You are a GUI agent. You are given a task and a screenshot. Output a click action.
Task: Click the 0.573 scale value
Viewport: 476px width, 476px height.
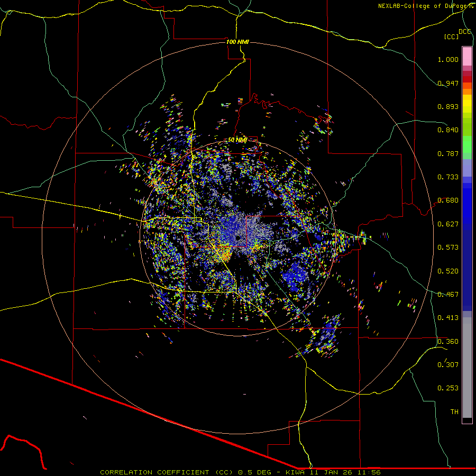448,248
